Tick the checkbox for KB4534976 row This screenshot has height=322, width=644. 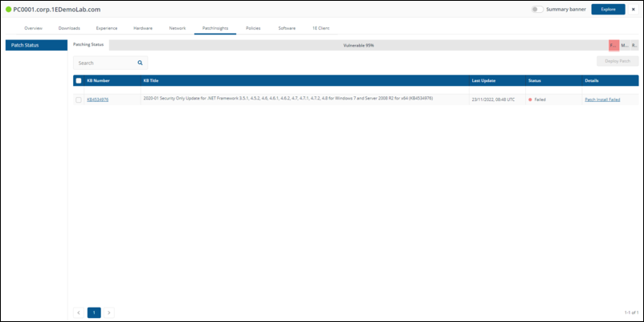(x=78, y=100)
